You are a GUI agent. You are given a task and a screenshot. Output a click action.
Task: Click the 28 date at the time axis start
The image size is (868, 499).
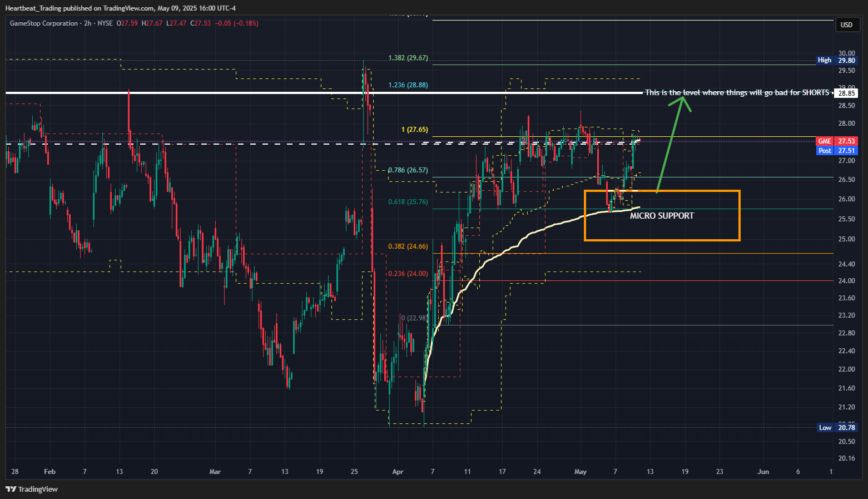pos(15,472)
